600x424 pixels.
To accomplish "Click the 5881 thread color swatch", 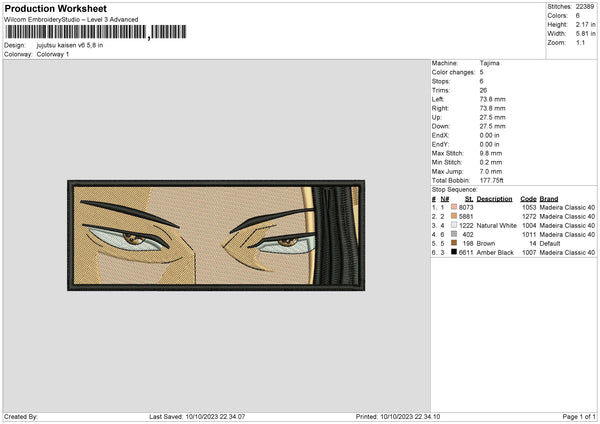I will (x=454, y=216).
